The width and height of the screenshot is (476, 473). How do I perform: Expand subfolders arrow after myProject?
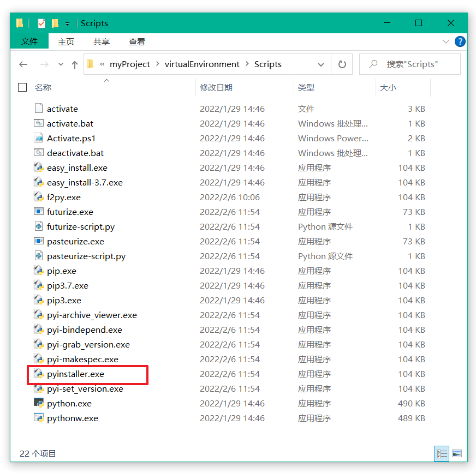(158, 64)
